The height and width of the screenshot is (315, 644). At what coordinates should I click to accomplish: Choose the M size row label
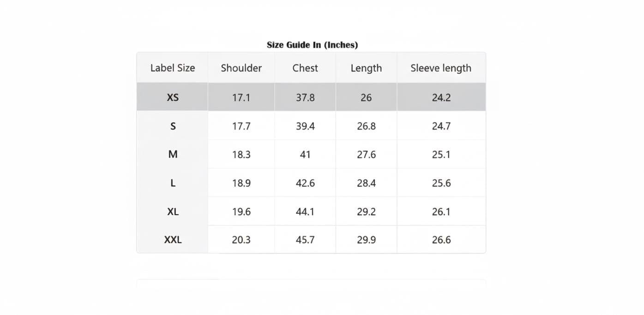[x=173, y=155]
